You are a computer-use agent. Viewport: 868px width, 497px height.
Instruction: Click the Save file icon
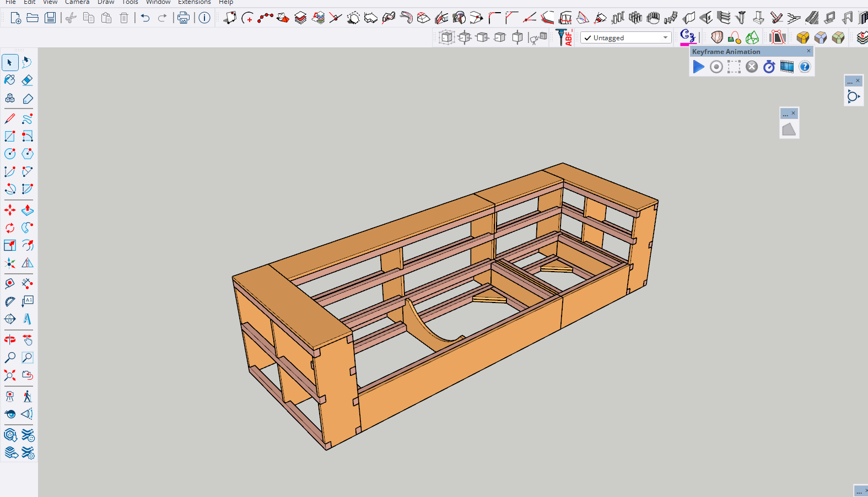50,18
